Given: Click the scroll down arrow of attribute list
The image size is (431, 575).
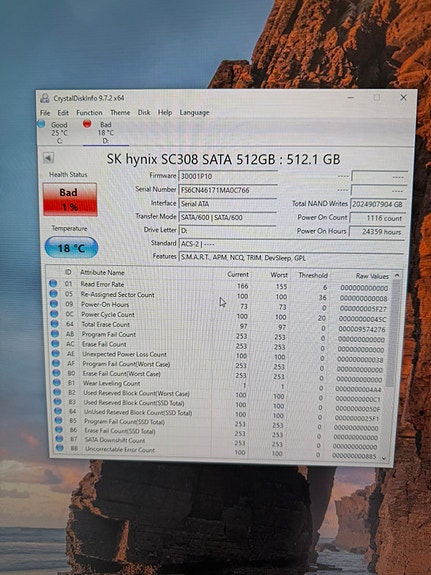Looking at the screenshot, I should click(384, 458).
